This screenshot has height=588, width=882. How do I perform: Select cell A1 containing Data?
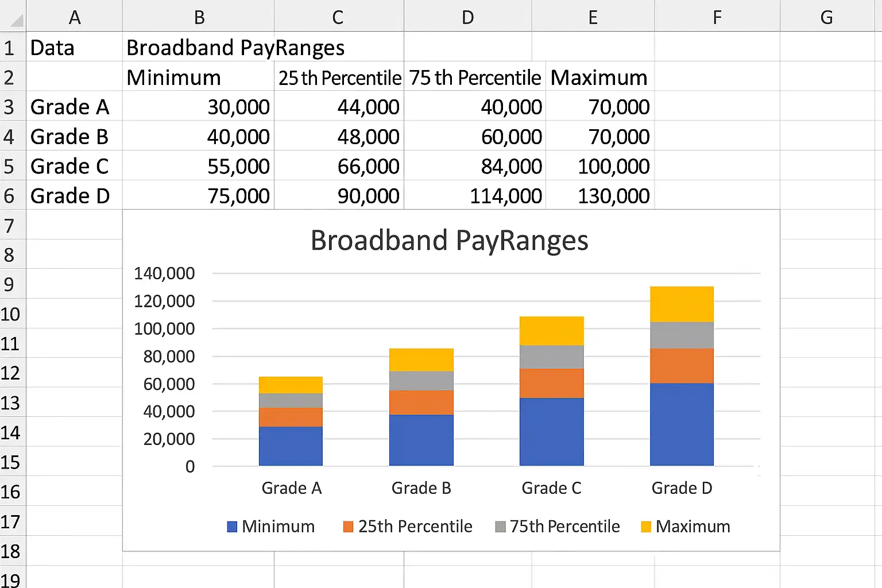pos(73,48)
